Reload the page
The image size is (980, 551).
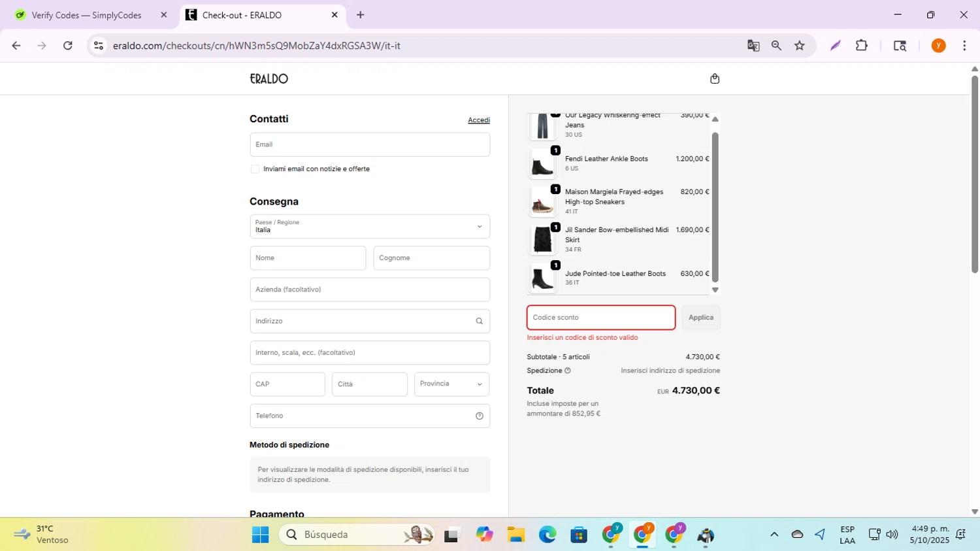pyautogui.click(x=68, y=46)
